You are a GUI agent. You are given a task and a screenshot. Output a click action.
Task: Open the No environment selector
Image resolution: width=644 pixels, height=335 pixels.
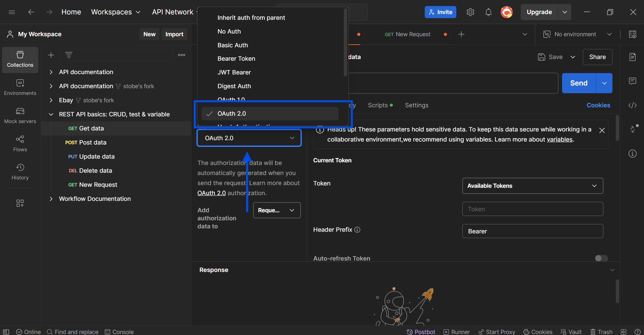point(578,34)
